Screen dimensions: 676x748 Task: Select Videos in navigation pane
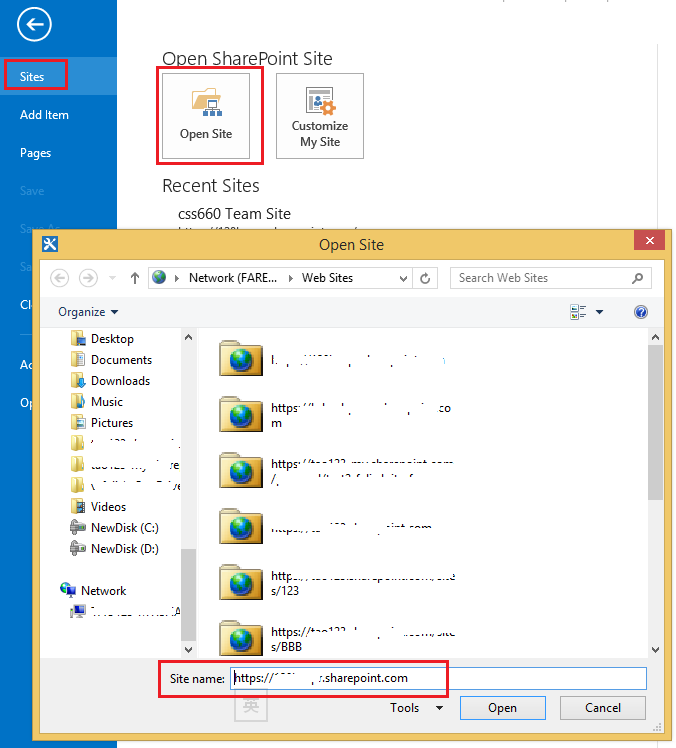point(108,507)
